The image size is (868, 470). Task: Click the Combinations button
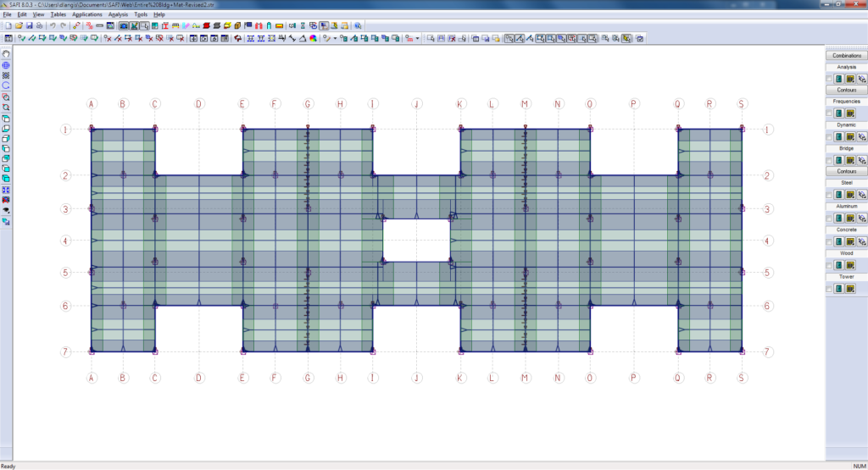(x=847, y=55)
